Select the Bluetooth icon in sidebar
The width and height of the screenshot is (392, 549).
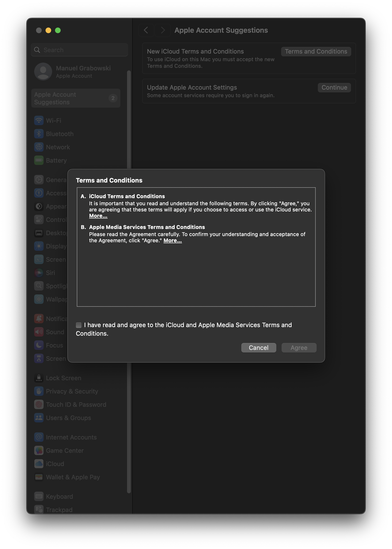pyautogui.click(x=39, y=134)
